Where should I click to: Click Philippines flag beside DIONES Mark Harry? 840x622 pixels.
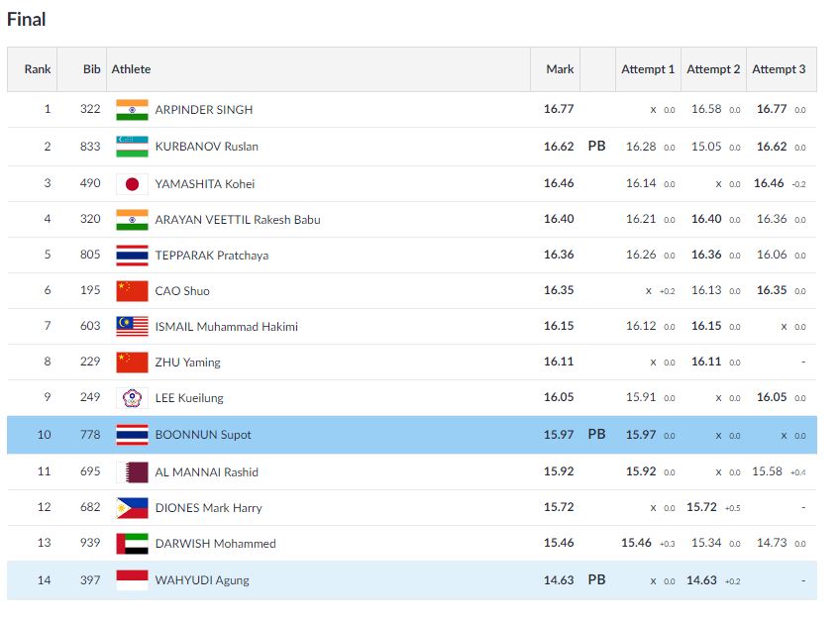point(132,508)
